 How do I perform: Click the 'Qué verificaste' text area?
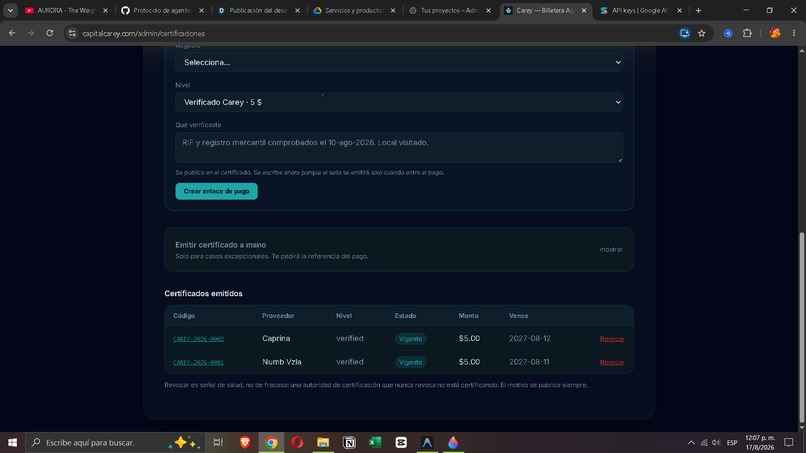[x=399, y=148]
